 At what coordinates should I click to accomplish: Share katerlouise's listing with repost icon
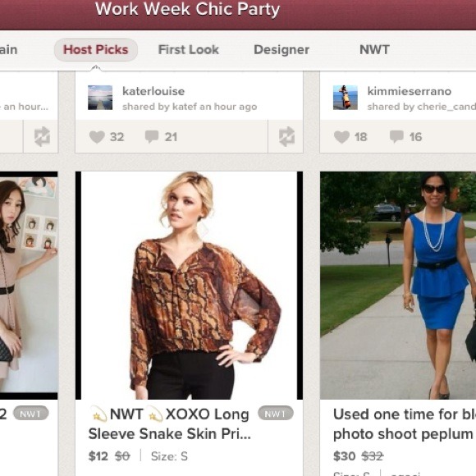(x=286, y=136)
